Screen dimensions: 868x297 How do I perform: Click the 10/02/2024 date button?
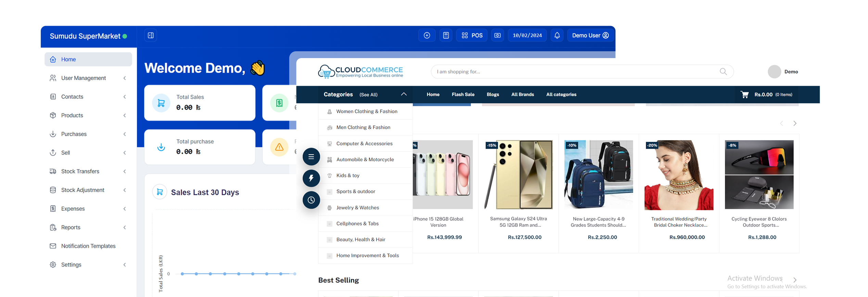527,35
